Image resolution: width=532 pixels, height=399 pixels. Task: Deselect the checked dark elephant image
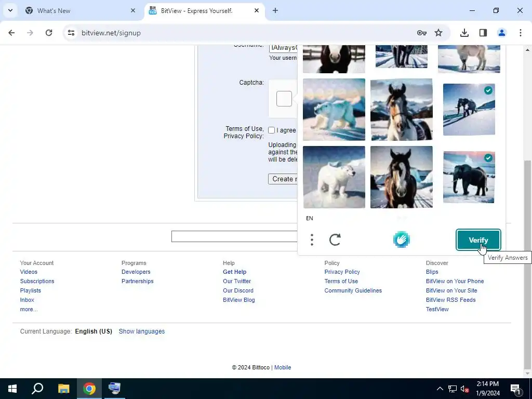coord(469,177)
